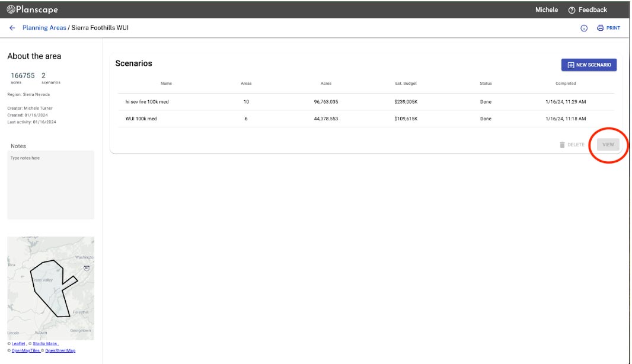Type in the Notes text field

(50, 184)
